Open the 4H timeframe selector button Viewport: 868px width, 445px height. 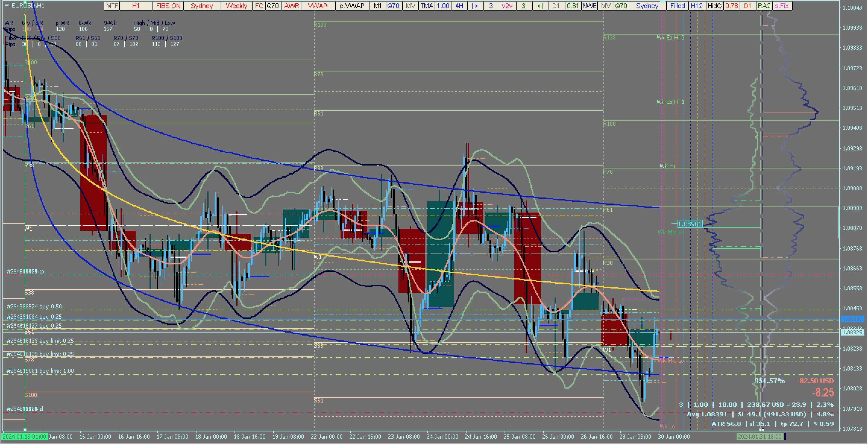(x=459, y=6)
